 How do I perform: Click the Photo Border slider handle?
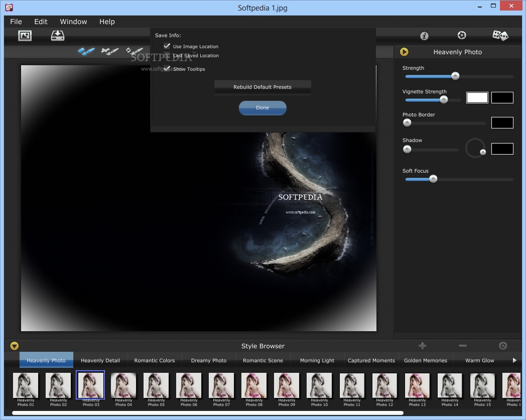pyautogui.click(x=407, y=123)
